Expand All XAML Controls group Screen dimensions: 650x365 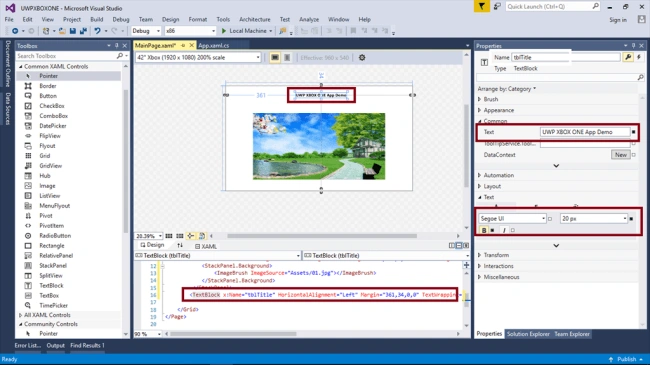[20, 315]
